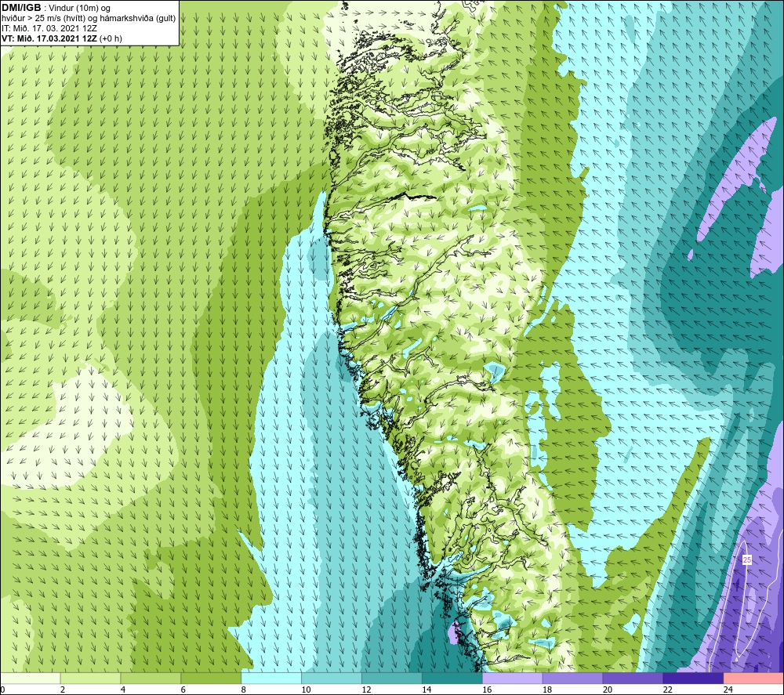This screenshot has width=784, height=695.
Task: Click the 'VT: Mið. 17.03.2021 12Z' line
Action: [62, 38]
